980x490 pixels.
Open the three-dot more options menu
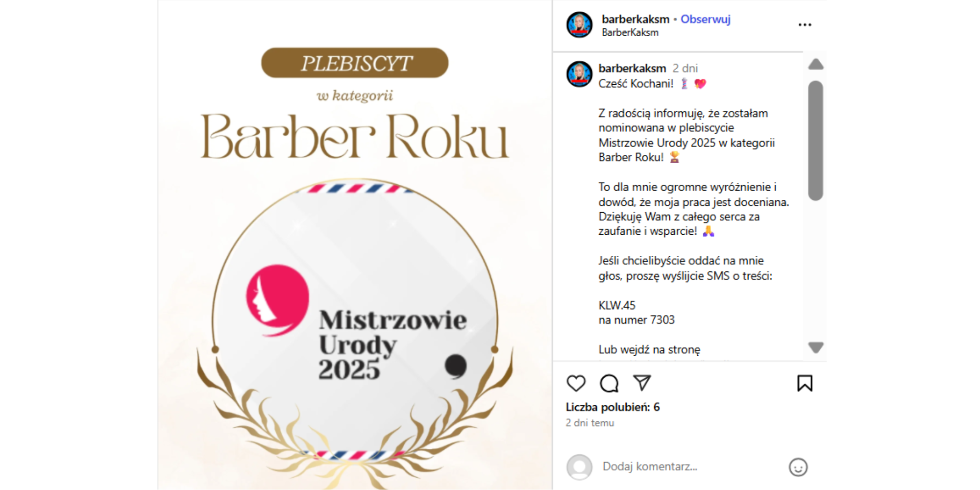click(x=805, y=24)
